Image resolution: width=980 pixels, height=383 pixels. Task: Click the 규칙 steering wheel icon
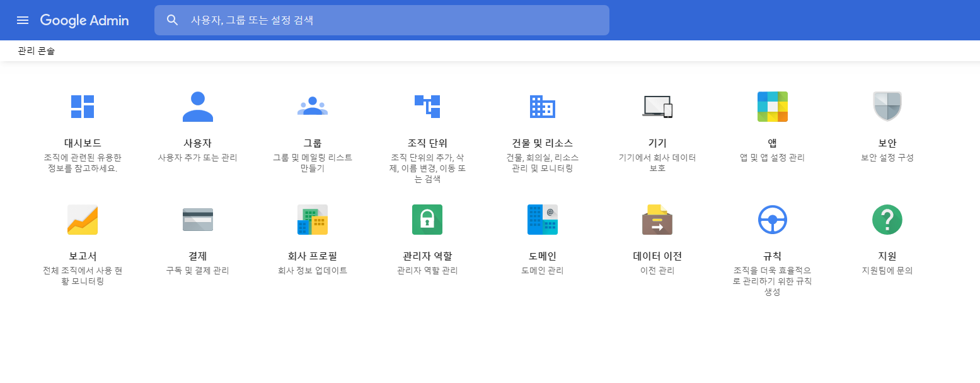(773, 220)
